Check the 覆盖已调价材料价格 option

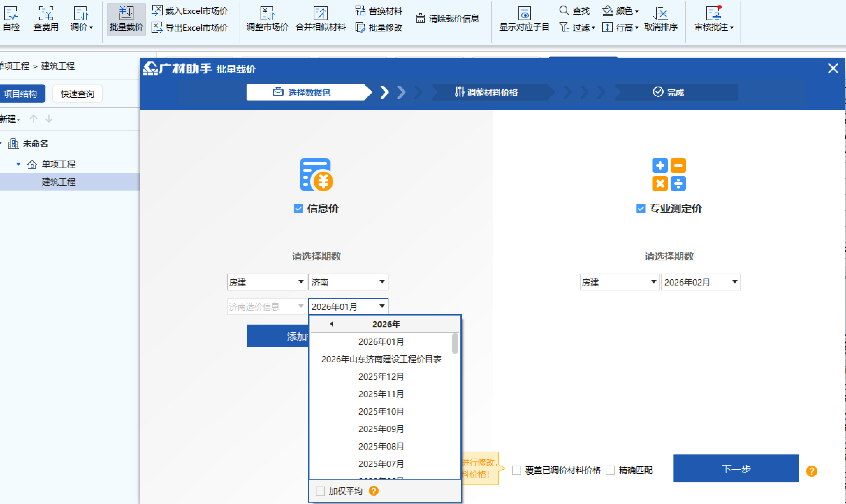pos(517,470)
